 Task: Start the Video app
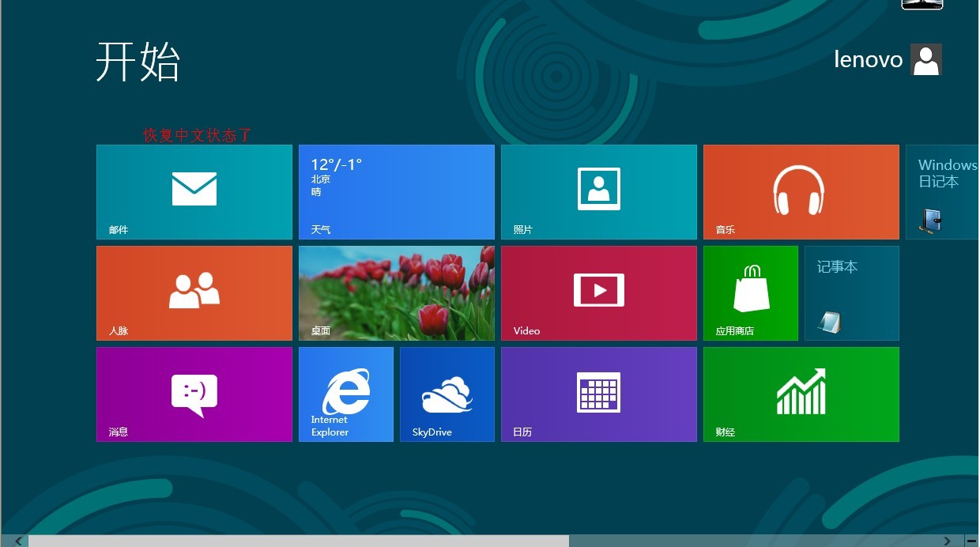coord(598,292)
